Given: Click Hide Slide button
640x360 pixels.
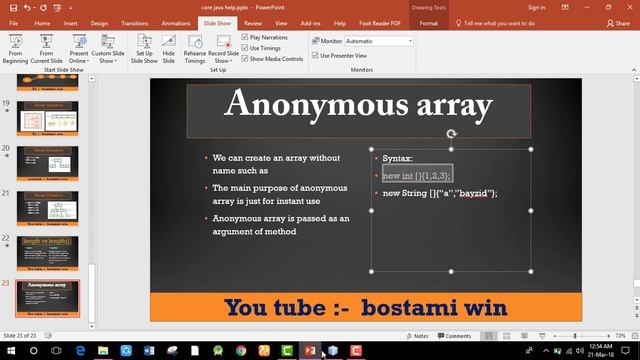Looking at the screenshot, I should tap(169, 49).
